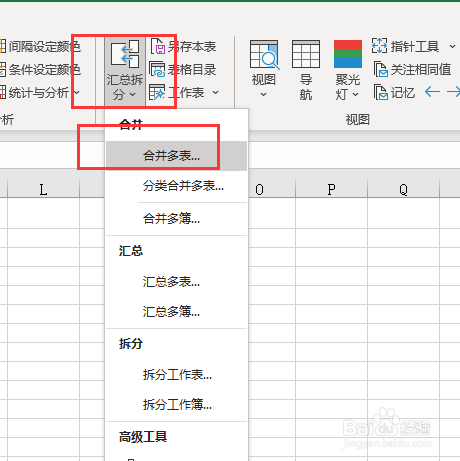
Task: Expand the 聚光灯 dropdown chevron
Action: tap(355, 95)
